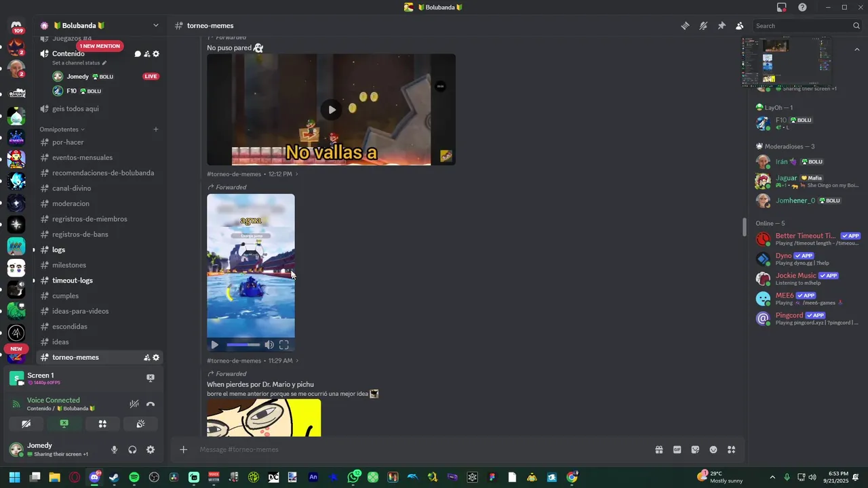Toggle the member list visibility
This screenshot has width=868, height=488.
click(739, 26)
